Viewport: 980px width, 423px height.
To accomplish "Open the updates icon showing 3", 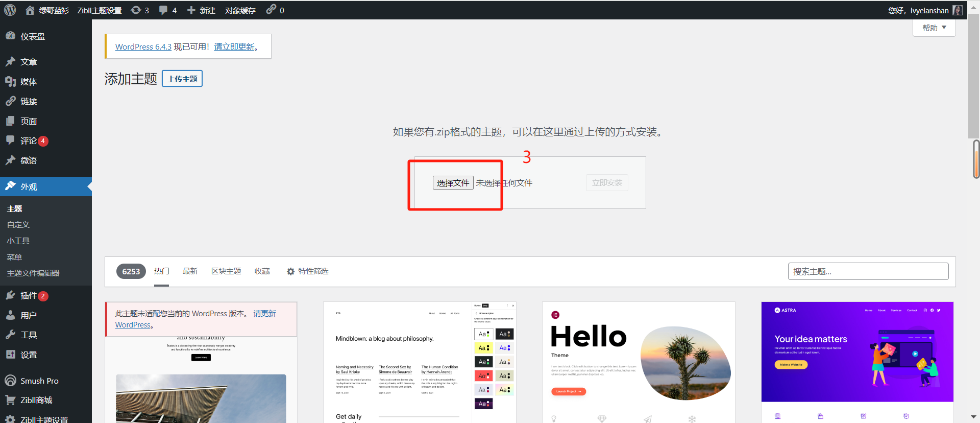I will [x=140, y=10].
